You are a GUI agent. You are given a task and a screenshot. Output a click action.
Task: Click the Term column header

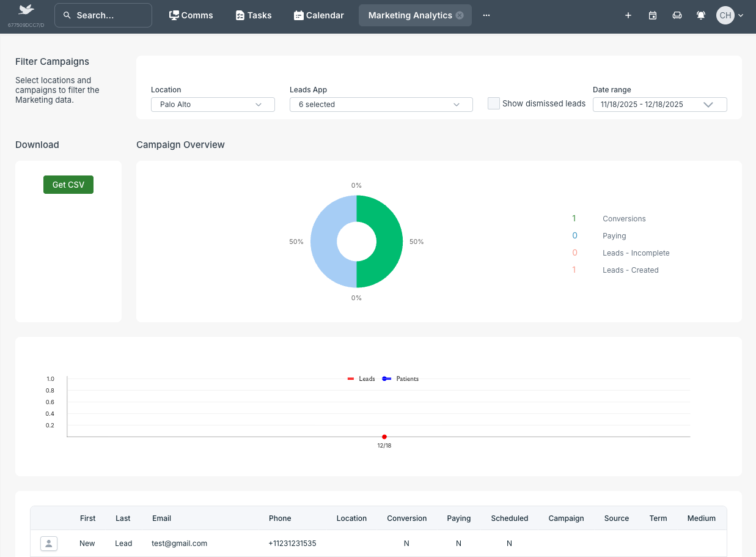coord(658,518)
